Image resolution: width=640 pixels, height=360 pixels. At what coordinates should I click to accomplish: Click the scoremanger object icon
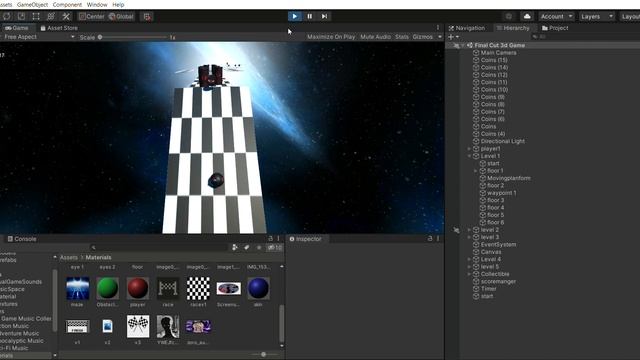click(476, 281)
